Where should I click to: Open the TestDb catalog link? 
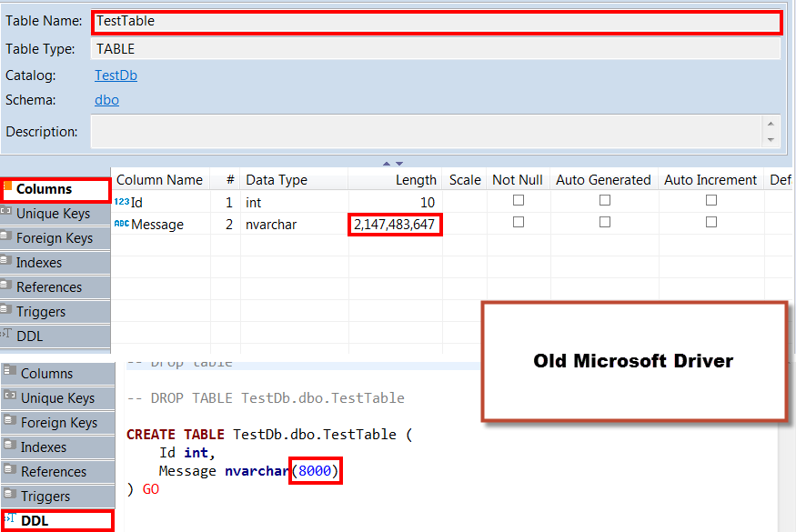116,75
